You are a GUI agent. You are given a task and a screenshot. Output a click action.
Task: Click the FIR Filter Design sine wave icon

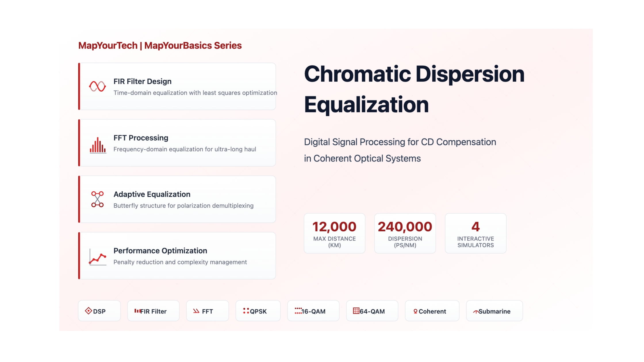pyautogui.click(x=97, y=86)
